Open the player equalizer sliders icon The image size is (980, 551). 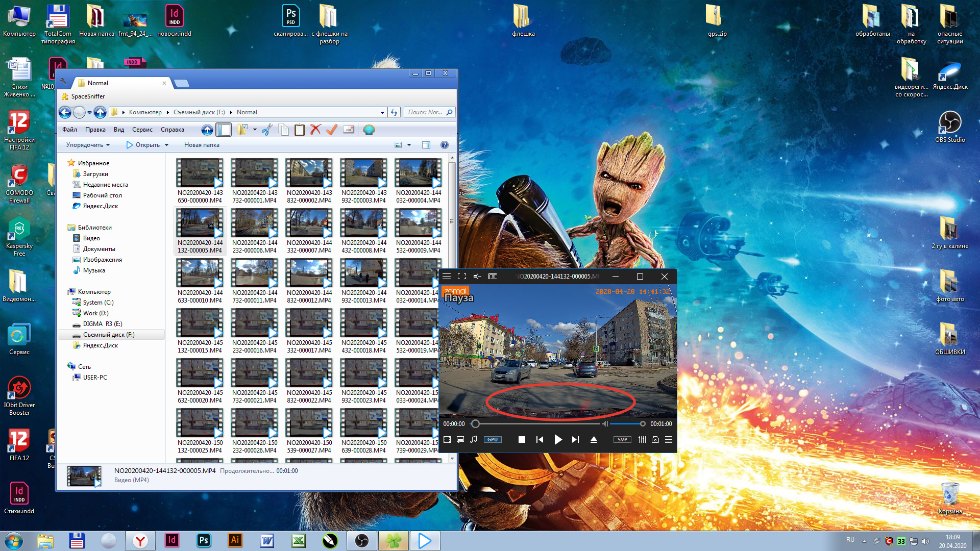[642, 439]
